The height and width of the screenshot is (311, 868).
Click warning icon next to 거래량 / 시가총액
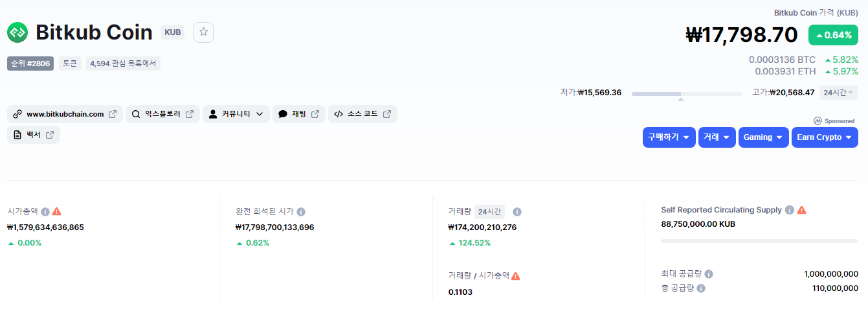coord(515,275)
